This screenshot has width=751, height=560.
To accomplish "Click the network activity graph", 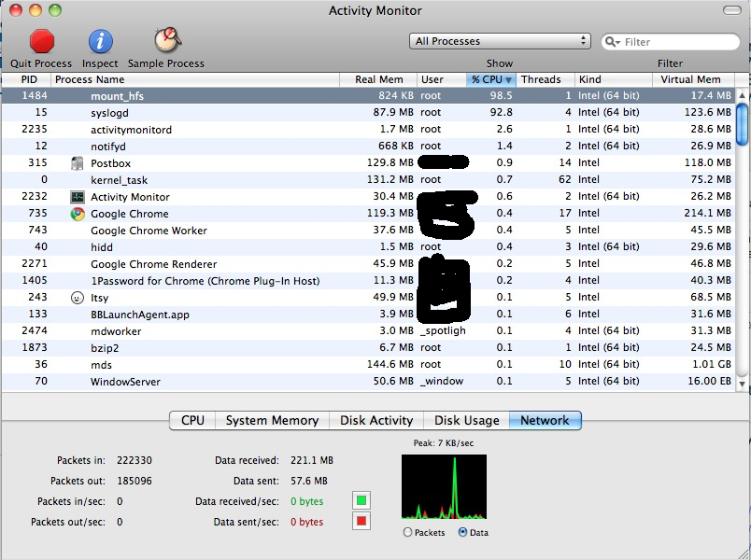I will (444, 487).
